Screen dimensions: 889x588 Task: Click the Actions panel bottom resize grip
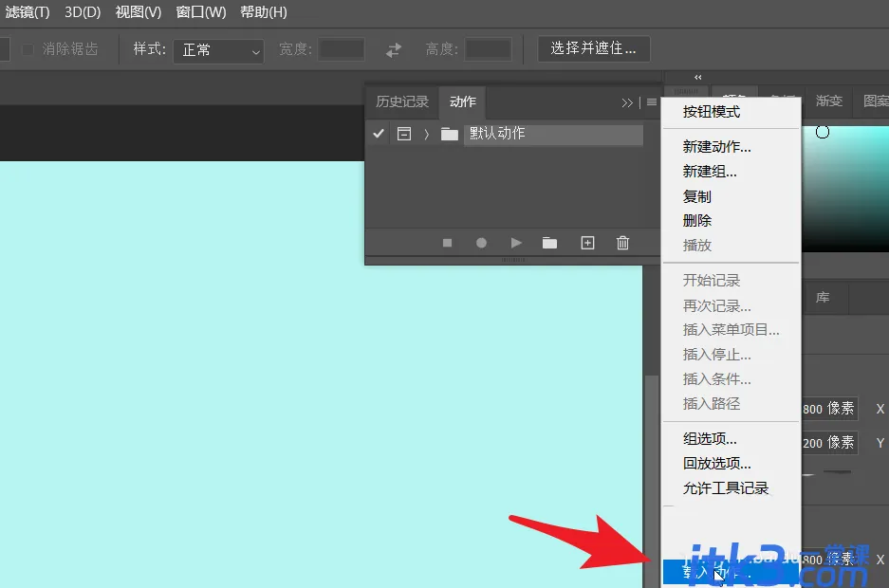[x=513, y=260]
